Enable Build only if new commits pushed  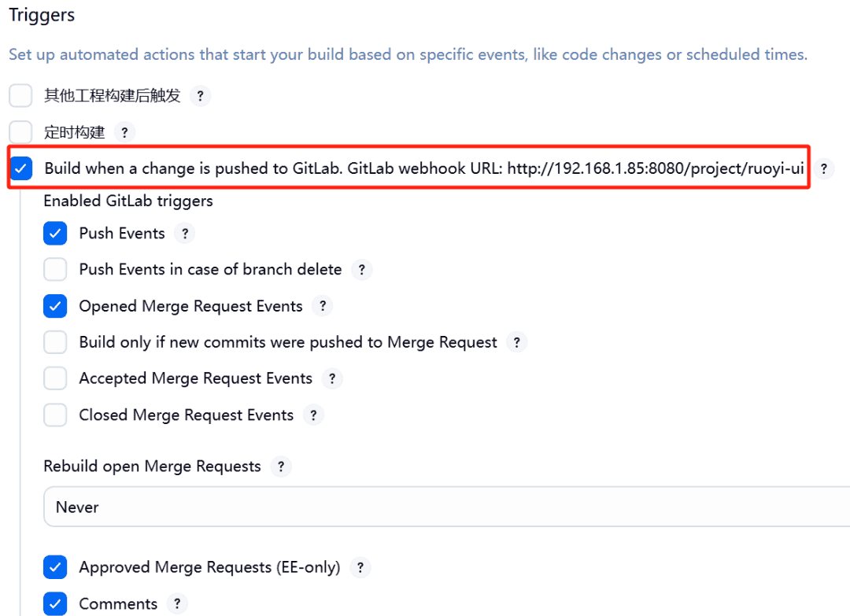point(55,342)
